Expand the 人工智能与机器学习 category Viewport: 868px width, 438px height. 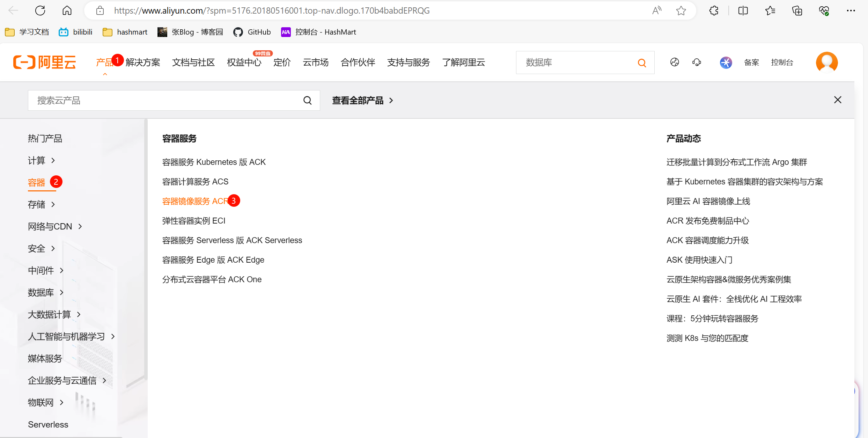[66, 336]
